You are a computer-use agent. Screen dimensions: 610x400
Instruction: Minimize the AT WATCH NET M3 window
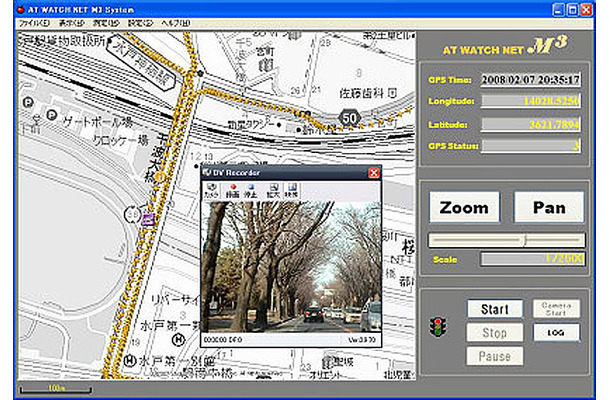tap(558, 9)
